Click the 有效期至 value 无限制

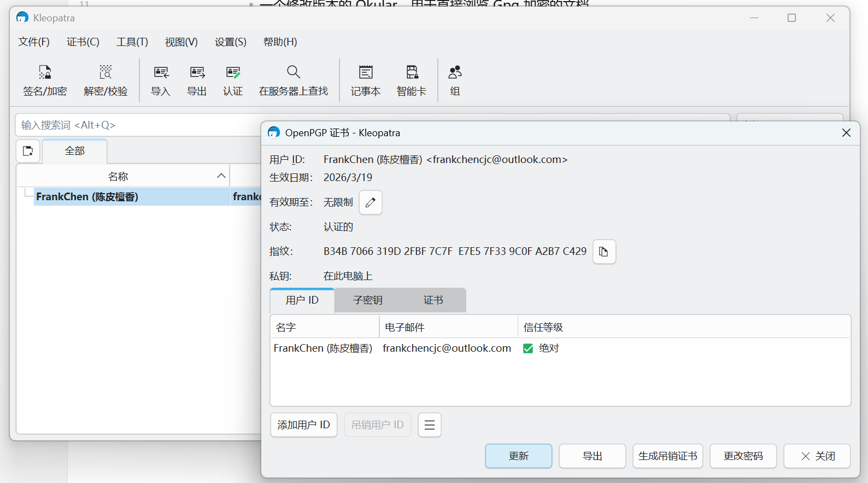338,202
